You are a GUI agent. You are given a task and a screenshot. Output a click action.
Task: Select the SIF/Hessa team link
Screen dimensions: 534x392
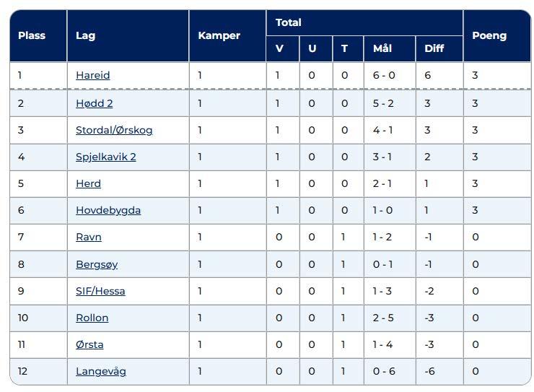coord(100,291)
